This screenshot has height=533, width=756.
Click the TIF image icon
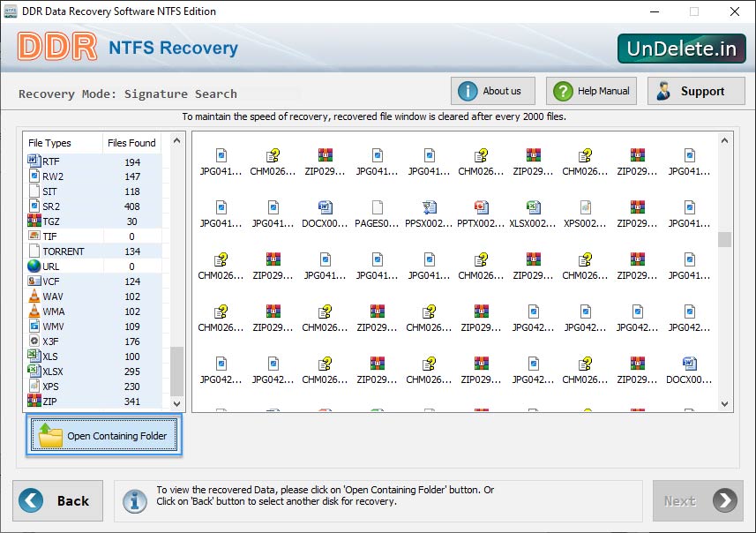pos(34,236)
